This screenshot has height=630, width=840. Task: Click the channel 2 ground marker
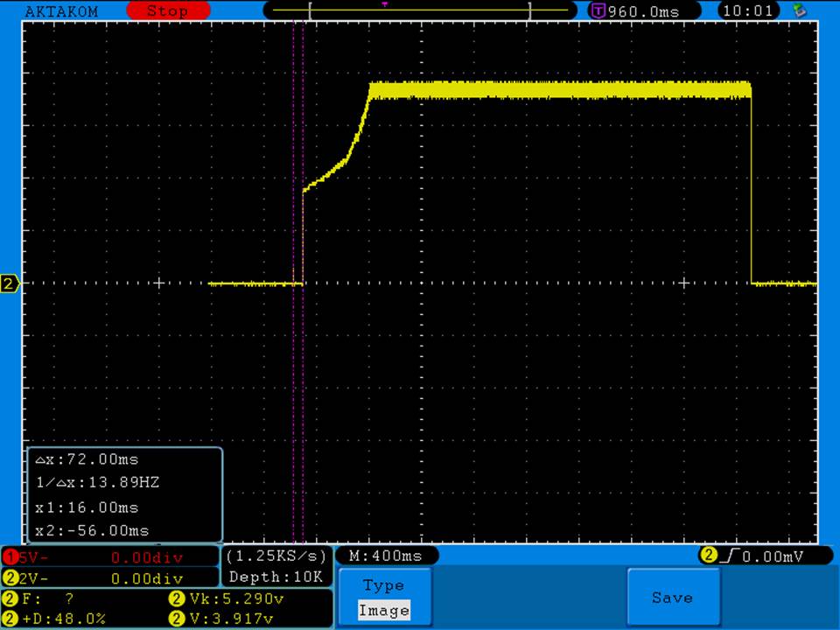[10, 283]
